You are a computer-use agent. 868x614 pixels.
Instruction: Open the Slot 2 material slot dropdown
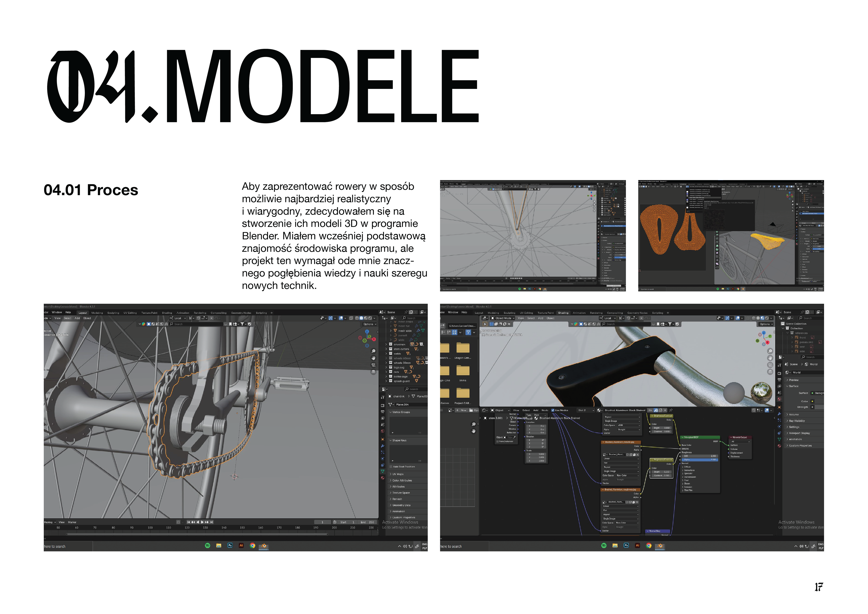(586, 410)
